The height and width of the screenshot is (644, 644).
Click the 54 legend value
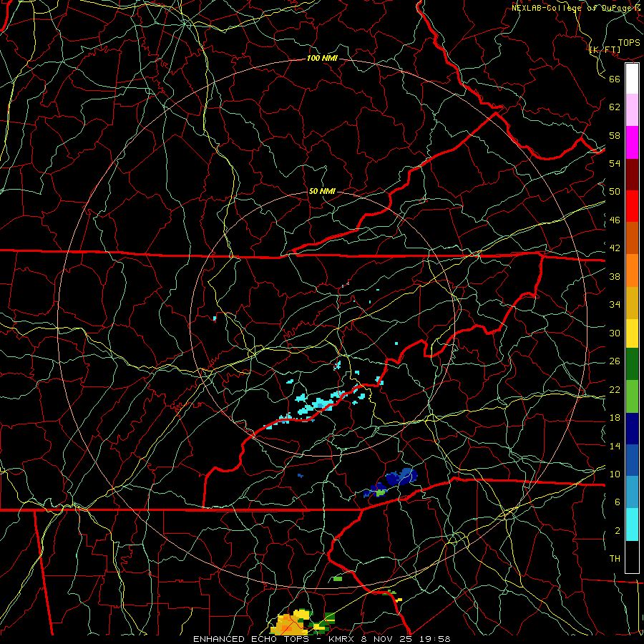click(x=615, y=163)
